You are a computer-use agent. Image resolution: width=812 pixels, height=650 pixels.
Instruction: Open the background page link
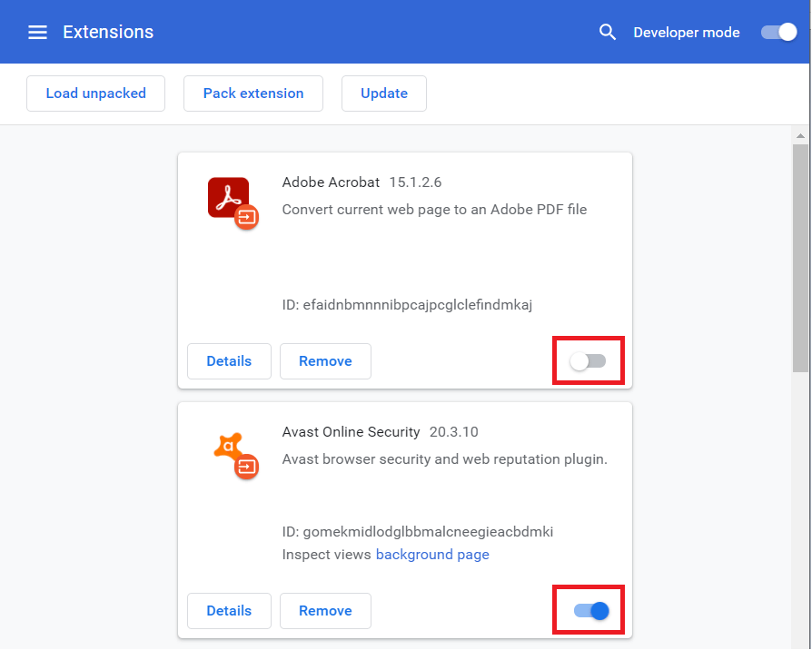[432, 555]
